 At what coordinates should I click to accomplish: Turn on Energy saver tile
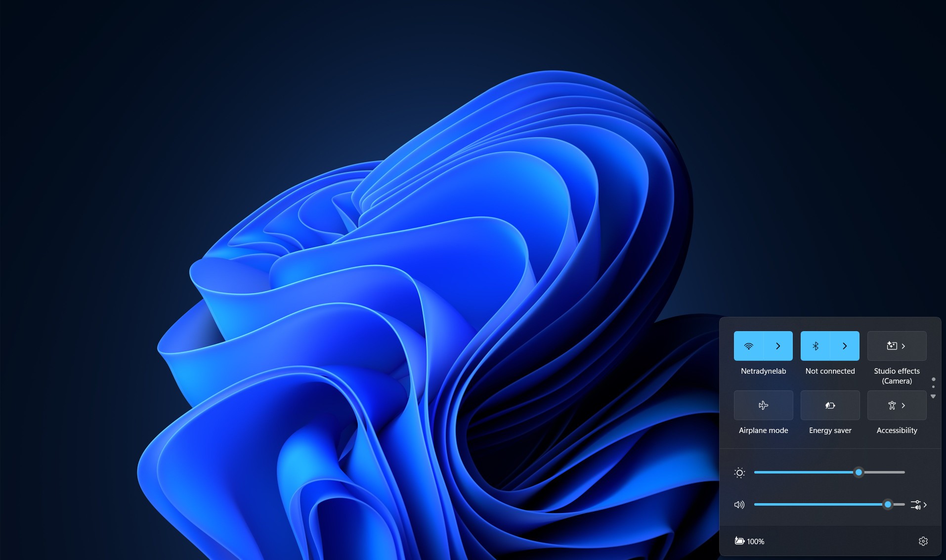coord(830,405)
